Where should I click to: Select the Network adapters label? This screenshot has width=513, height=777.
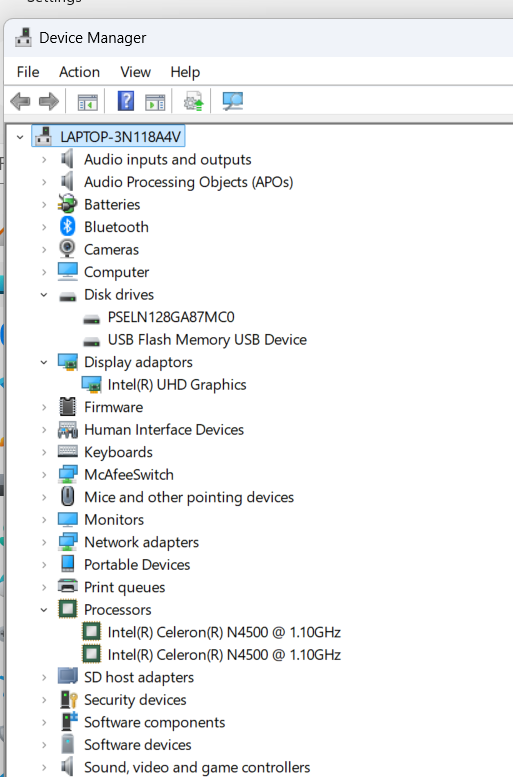[141, 542]
